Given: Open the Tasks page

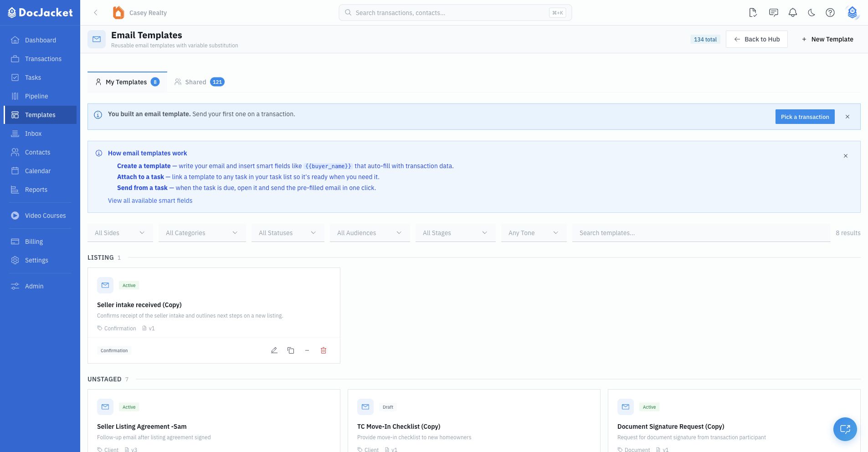Looking at the screenshot, I should click(40, 77).
